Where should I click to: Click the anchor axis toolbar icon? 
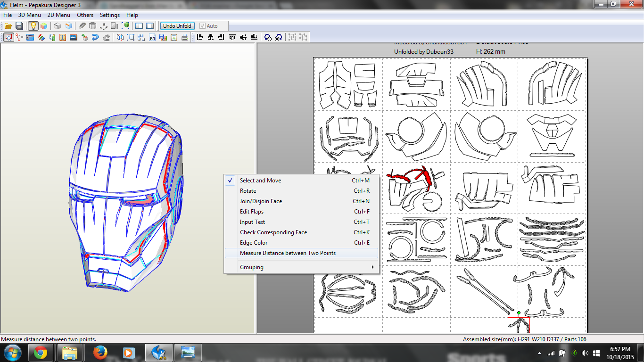tap(104, 26)
